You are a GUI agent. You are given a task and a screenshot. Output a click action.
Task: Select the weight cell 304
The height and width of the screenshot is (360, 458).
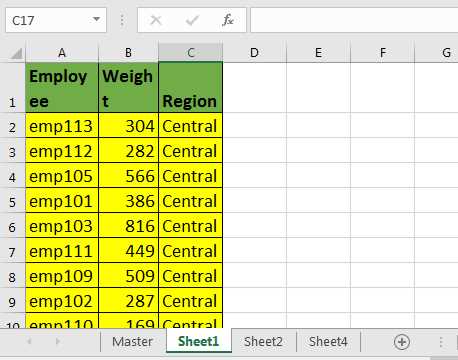129,126
